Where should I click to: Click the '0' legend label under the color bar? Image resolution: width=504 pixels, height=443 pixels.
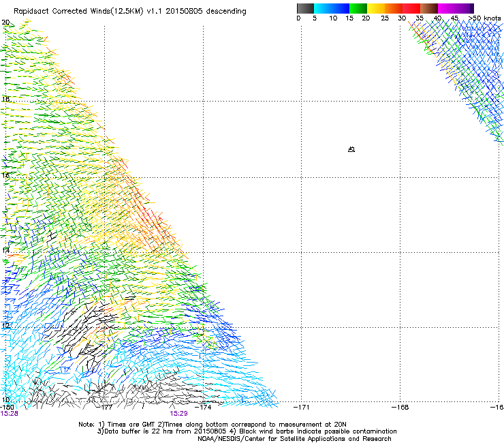pos(298,18)
